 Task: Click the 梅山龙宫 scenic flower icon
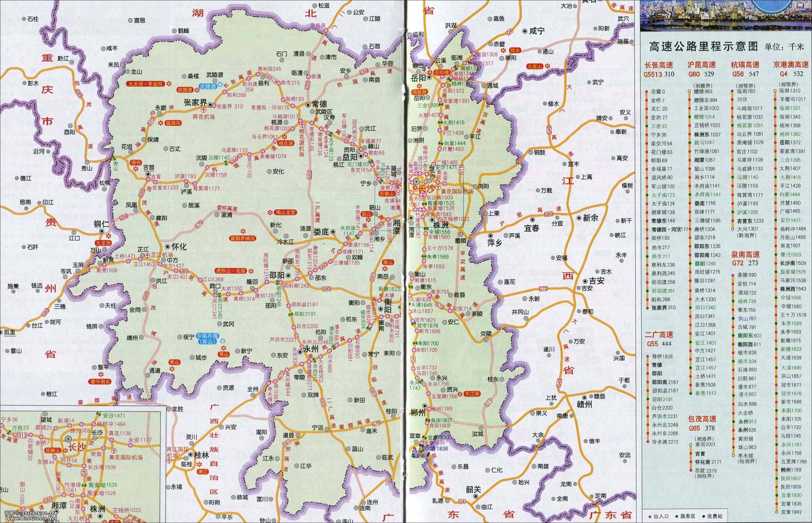coord(271,212)
